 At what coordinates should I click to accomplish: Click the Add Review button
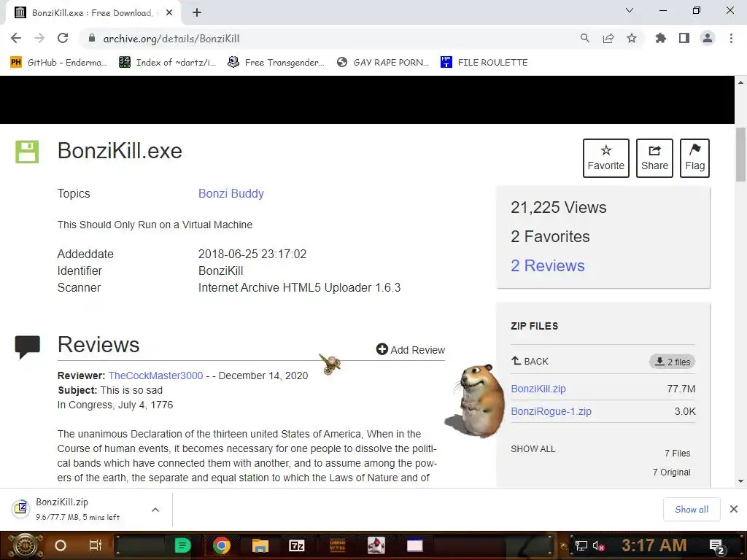(x=411, y=350)
